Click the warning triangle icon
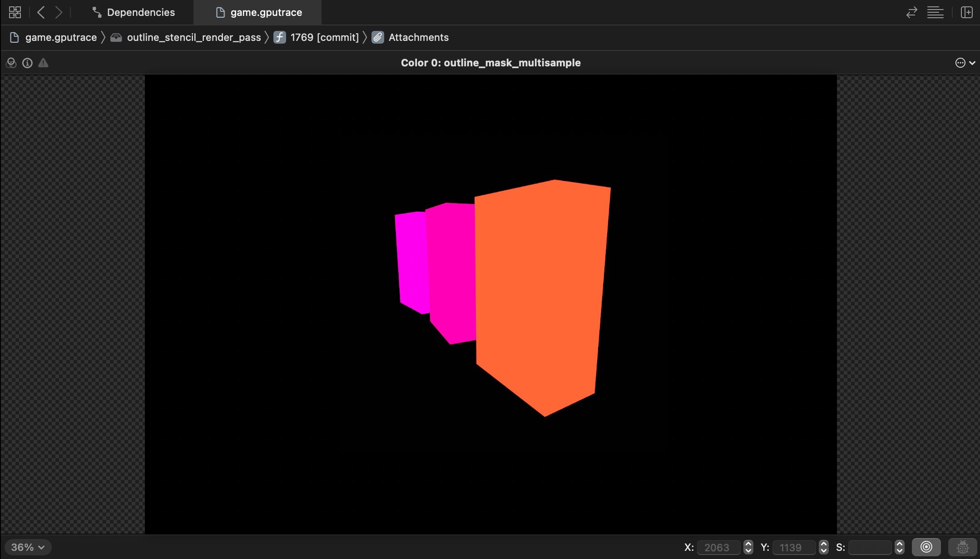This screenshot has width=980, height=559. (43, 63)
